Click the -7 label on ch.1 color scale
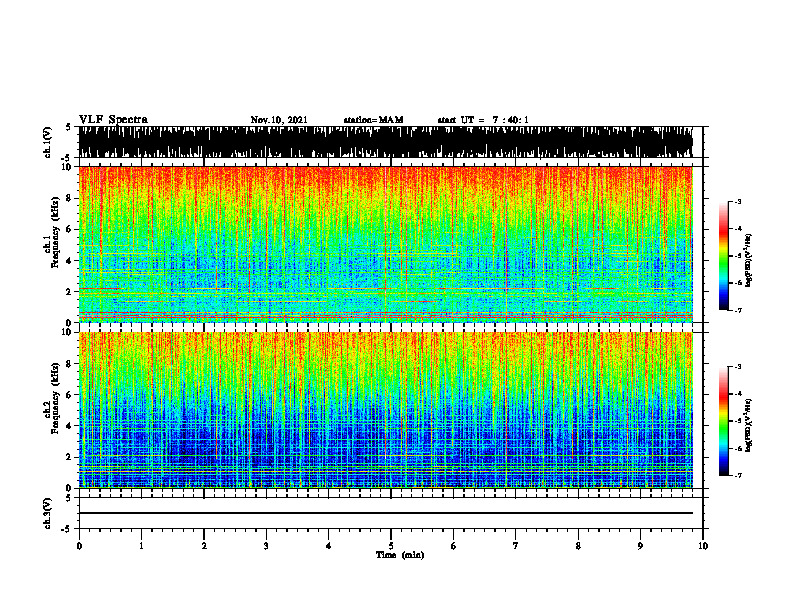Viewport: 792px width, 612px height. [x=738, y=310]
